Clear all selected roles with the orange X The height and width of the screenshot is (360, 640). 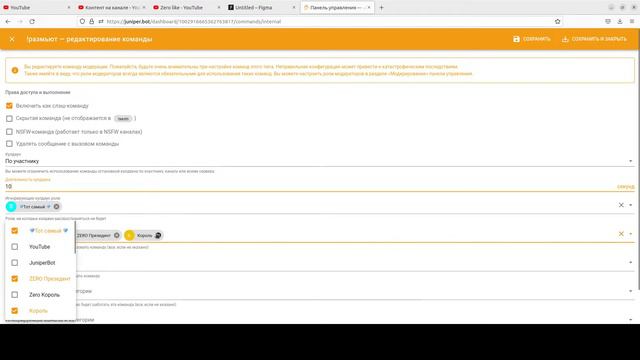coord(621,234)
